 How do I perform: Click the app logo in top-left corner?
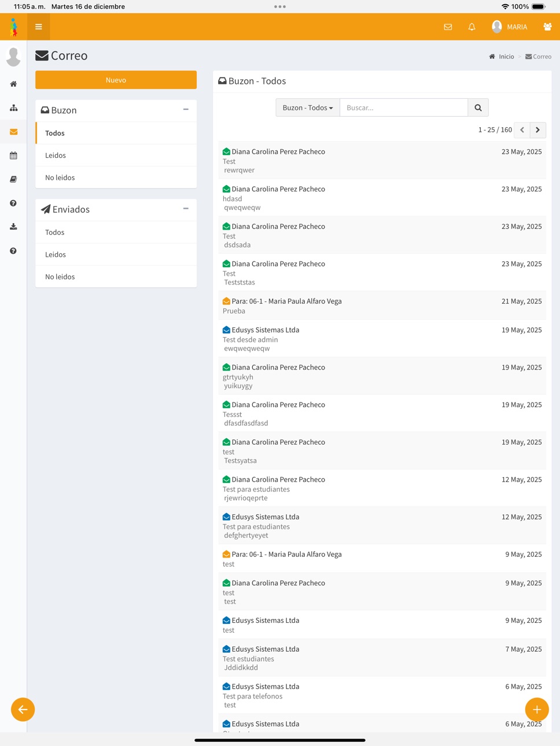(13, 27)
